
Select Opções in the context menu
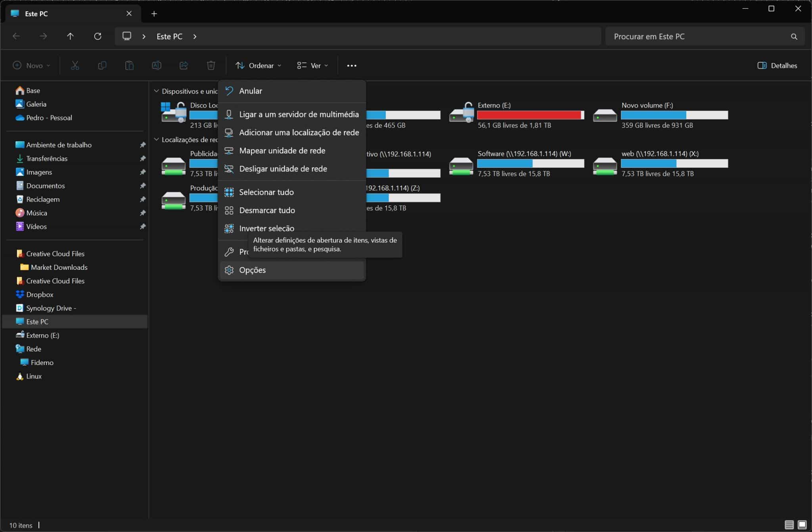(253, 270)
